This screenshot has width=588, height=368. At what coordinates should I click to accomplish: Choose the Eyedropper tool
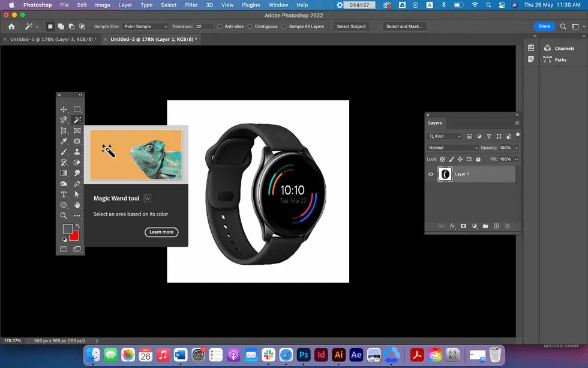(x=64, y=141)
